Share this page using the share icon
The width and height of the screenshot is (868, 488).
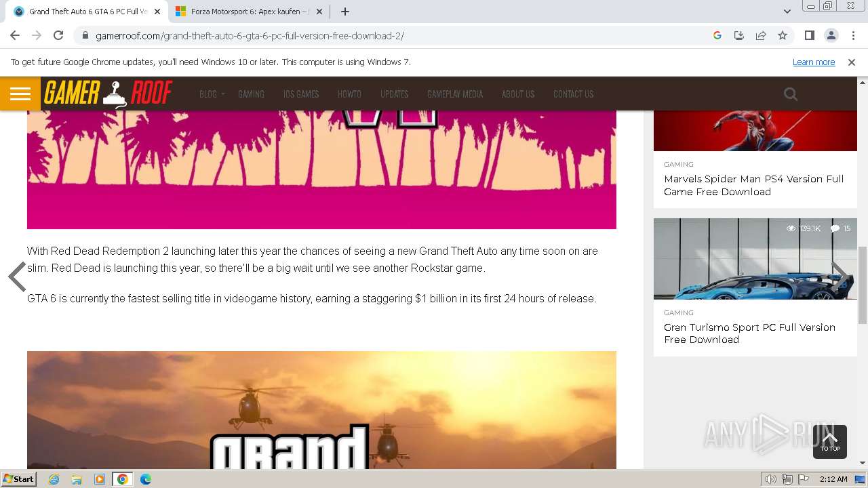click(761, 35)
